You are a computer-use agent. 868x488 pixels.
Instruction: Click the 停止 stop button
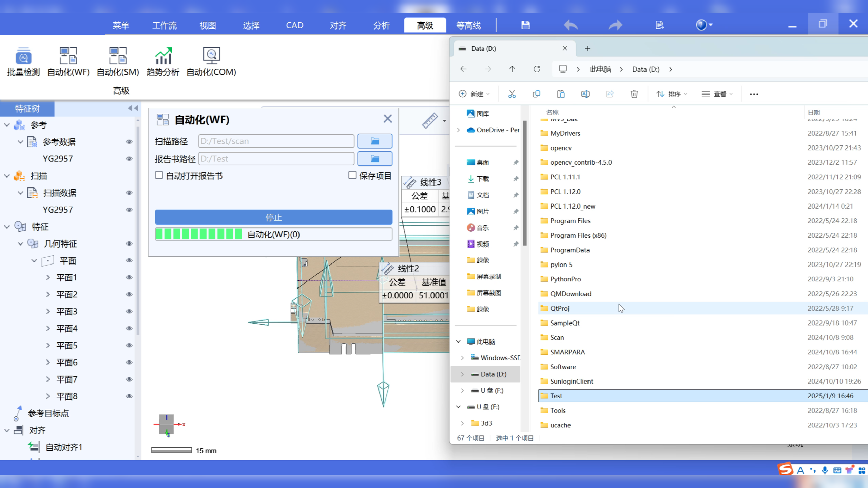[x=273, y=217]
